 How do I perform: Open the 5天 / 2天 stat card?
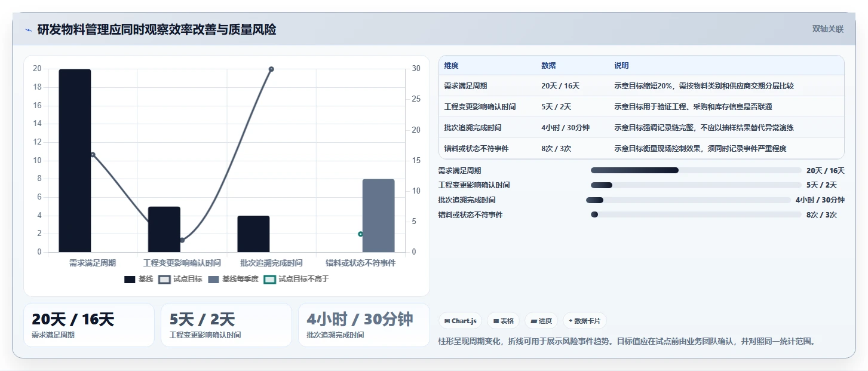[226, 325]
